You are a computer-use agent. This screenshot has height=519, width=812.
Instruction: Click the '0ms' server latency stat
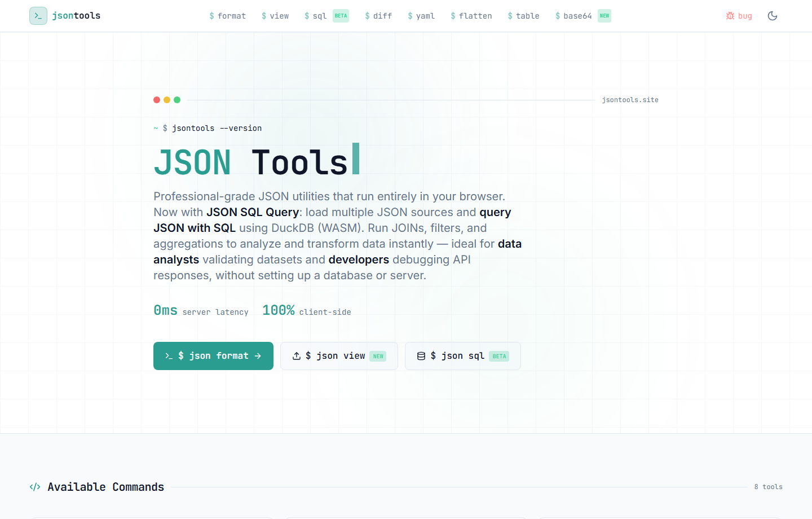pyautogui.click(x=165, y=310)
